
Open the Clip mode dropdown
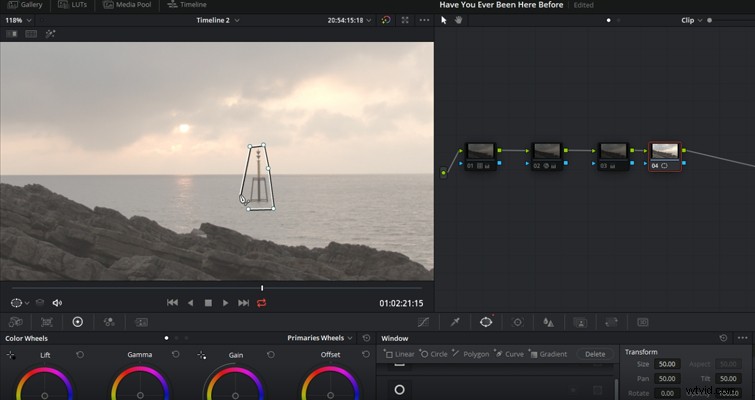692,20
